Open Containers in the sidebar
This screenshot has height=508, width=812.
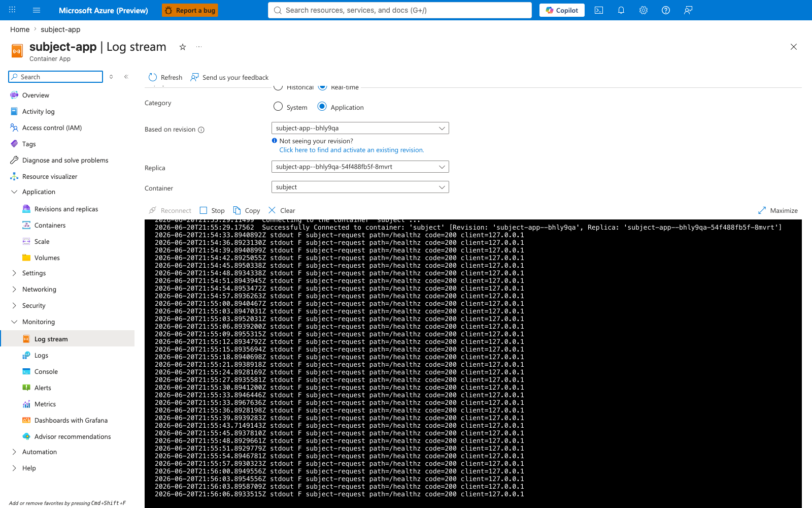tap(50, 225)
